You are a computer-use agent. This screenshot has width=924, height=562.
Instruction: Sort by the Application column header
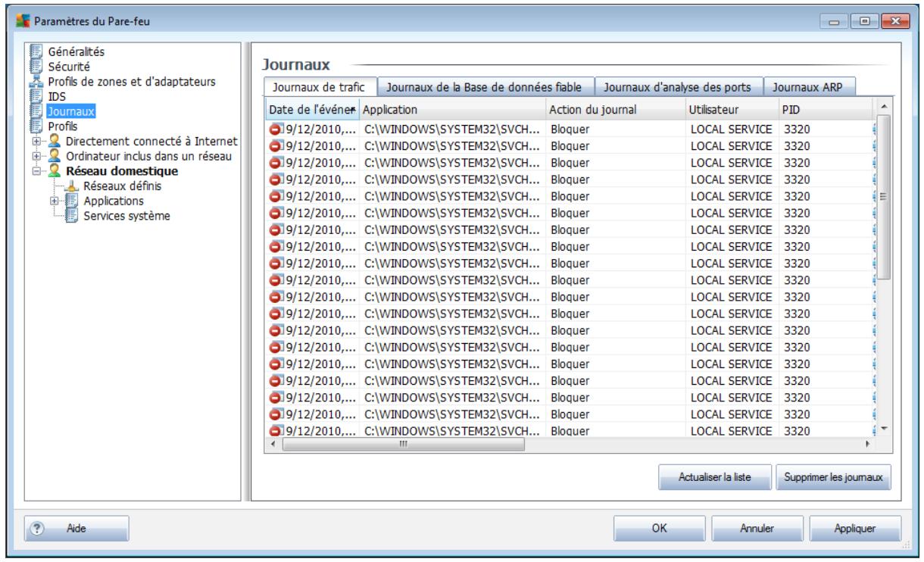point(453,110)
